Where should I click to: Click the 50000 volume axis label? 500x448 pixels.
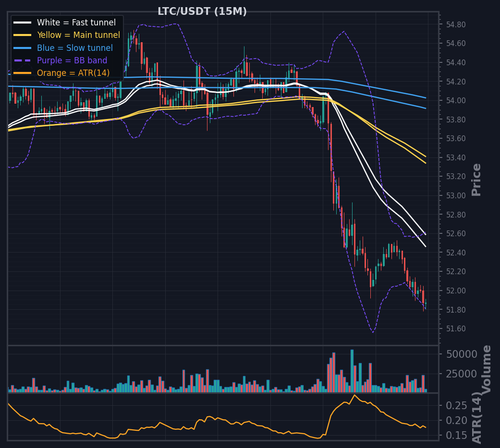(462, 354)
